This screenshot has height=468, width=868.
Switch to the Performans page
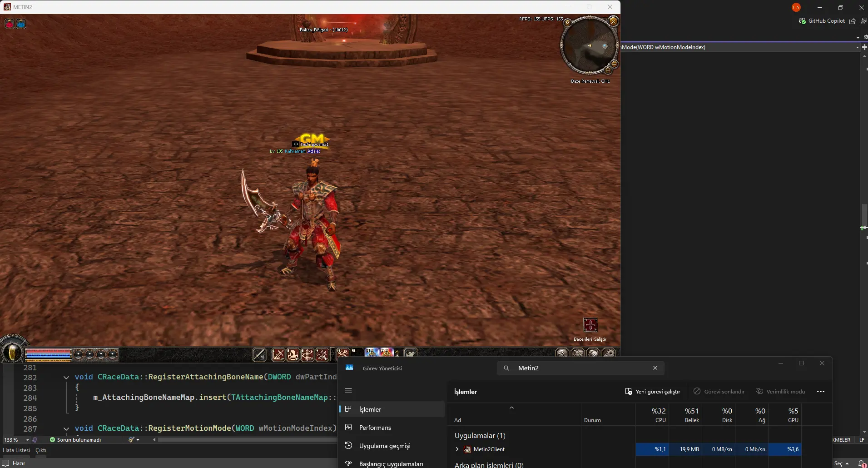click(x=375, y=428)
